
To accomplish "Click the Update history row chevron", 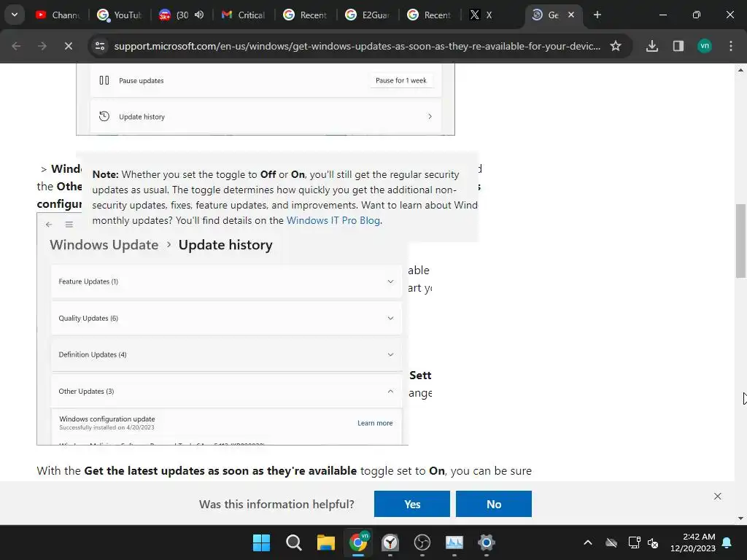I will pyautogui.click(x=430, y=116).
